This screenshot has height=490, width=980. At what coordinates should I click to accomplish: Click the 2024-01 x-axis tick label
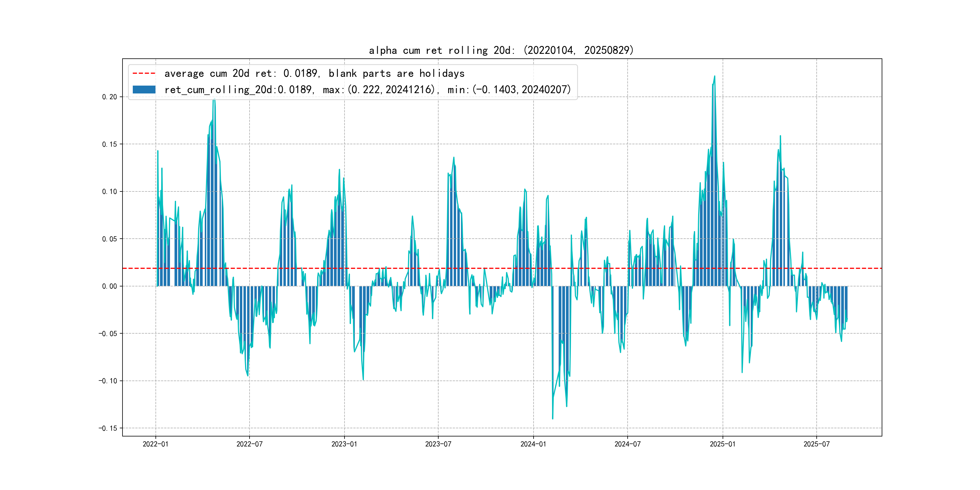[x=533, y=444]
